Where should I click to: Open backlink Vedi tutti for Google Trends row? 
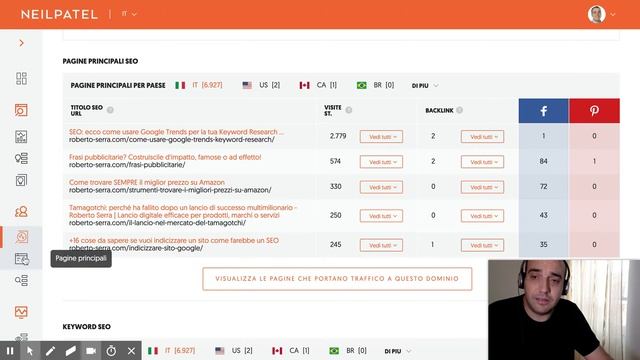click(x=482, y=137)
